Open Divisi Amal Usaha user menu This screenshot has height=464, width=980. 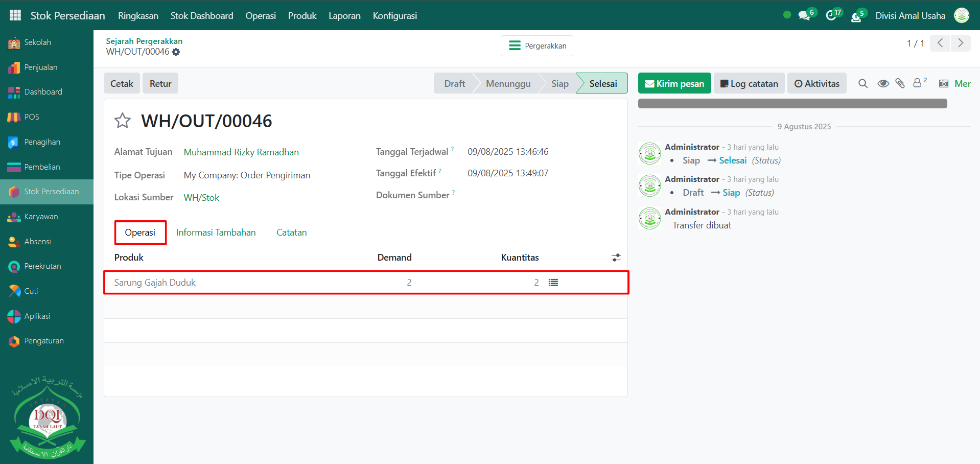click(910, 15)
